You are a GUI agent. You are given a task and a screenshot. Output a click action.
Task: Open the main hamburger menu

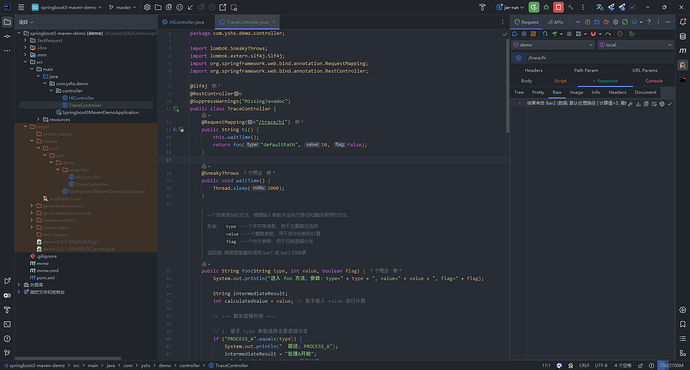pyautogui.click(x=21, y=7)
